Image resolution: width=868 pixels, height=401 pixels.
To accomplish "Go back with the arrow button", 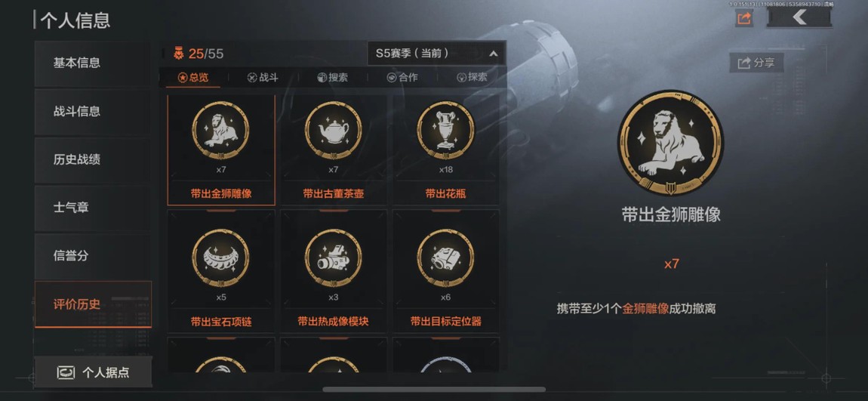I will (x=799, y=17).
